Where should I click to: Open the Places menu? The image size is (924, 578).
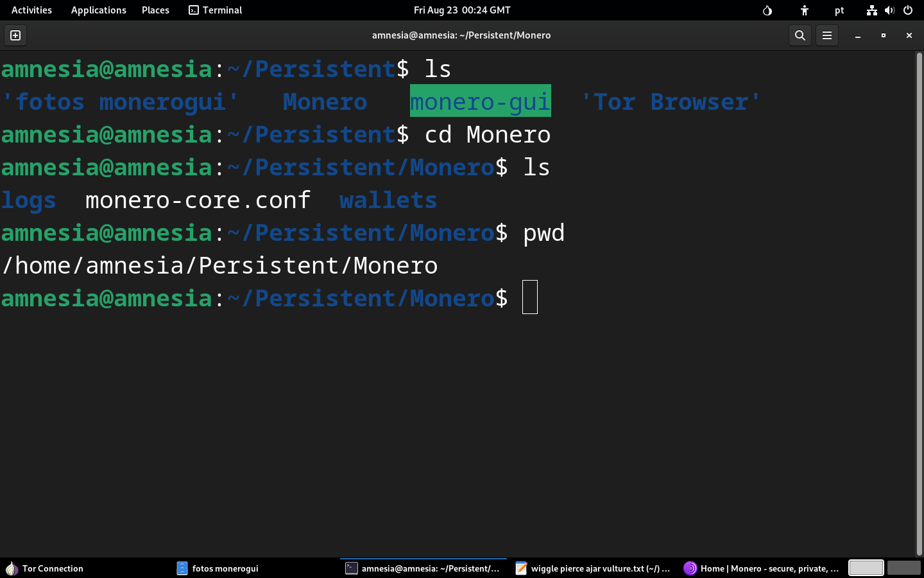click(156, 10)
